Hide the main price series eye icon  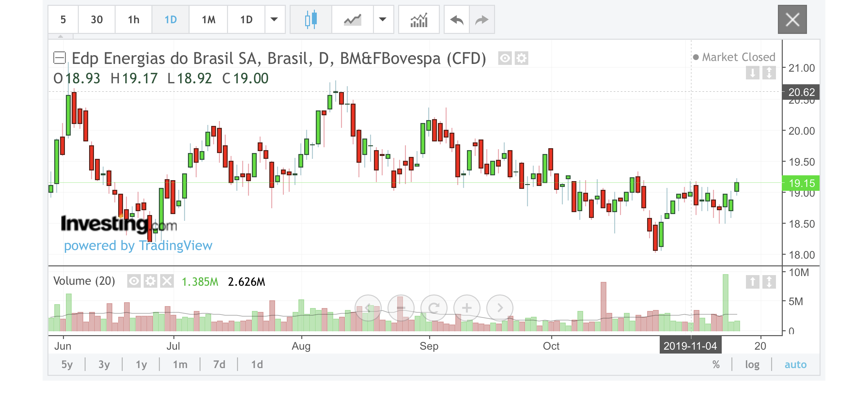(505, 58)
